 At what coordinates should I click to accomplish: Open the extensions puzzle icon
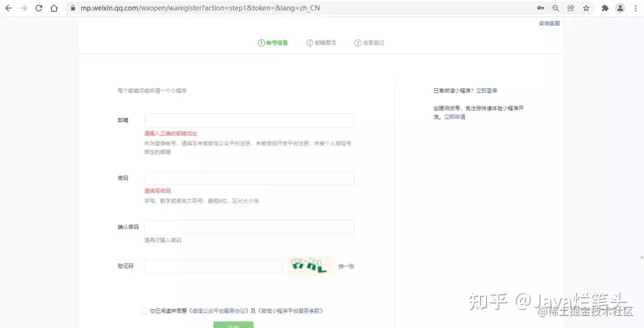pyautogui.click(x=605, y=8)
